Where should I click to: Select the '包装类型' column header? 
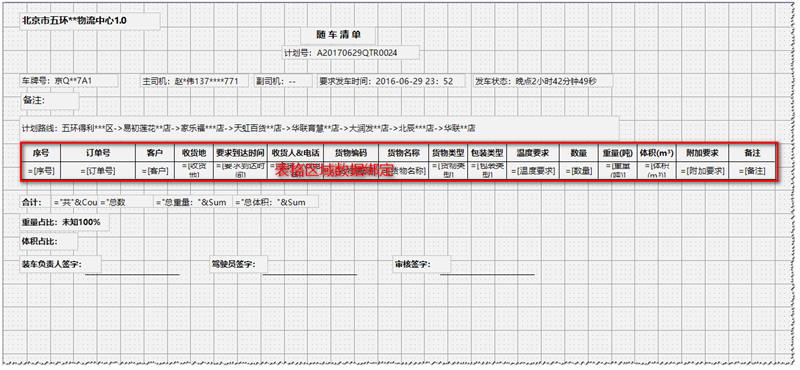487,153
